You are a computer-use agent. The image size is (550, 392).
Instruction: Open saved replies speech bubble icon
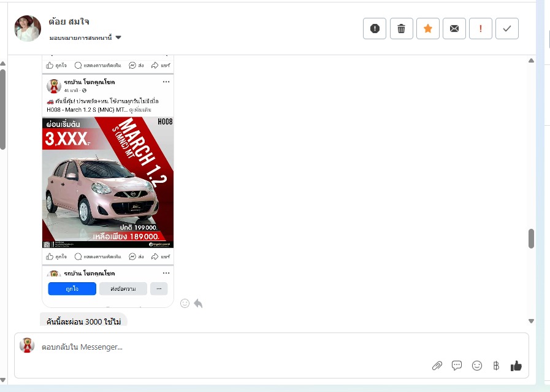[457, 366]
